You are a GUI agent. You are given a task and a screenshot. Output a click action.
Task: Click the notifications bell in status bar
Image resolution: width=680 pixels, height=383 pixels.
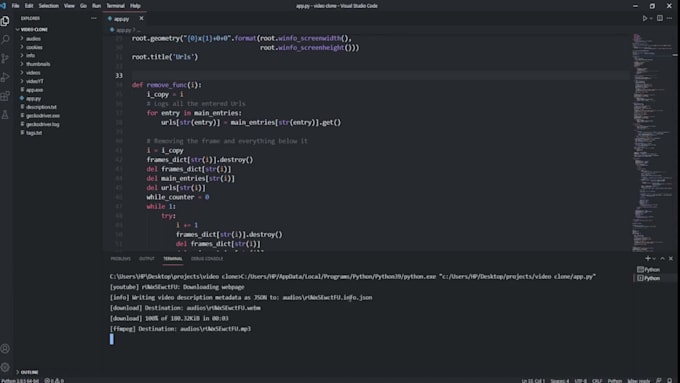click(x=670, y=380)
